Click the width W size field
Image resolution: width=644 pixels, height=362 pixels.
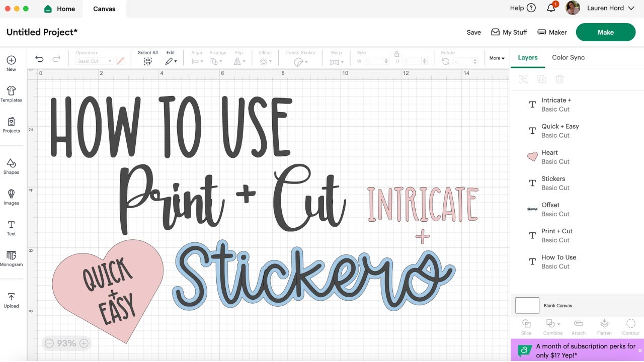(377, 61)
